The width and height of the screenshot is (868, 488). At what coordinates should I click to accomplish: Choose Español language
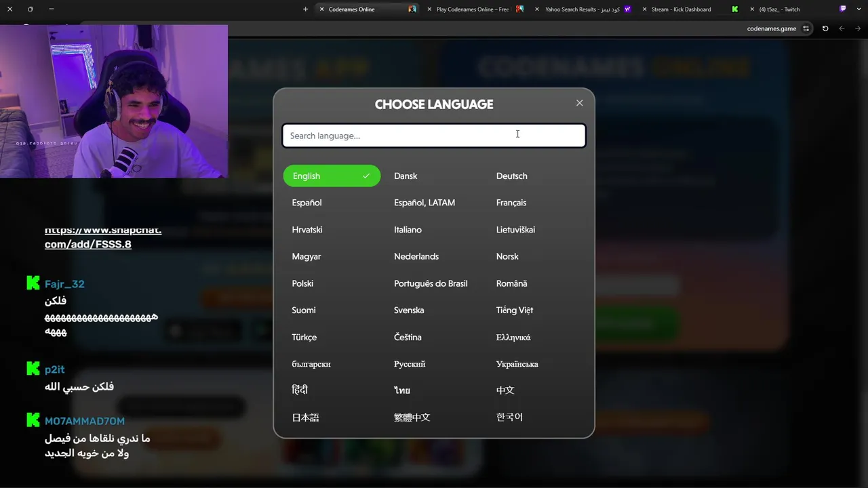(307, 203)
